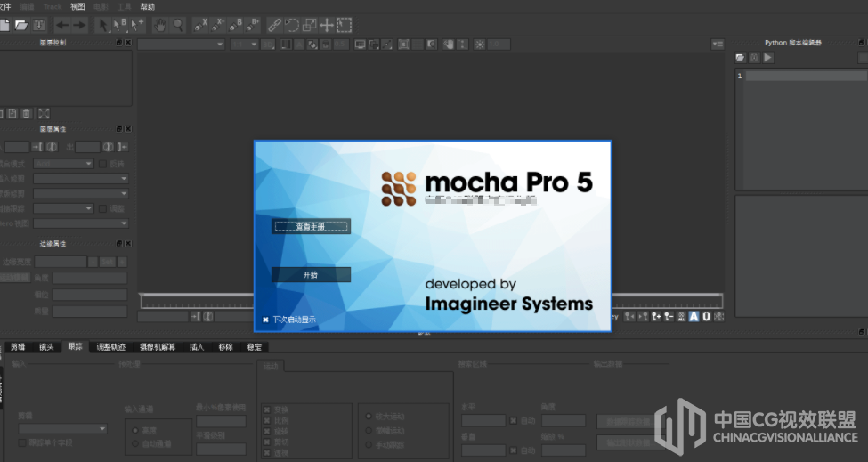The image size is (868, 462).
Task: Close the 图层控制 panel with X
Action: (x=128, y=43)
